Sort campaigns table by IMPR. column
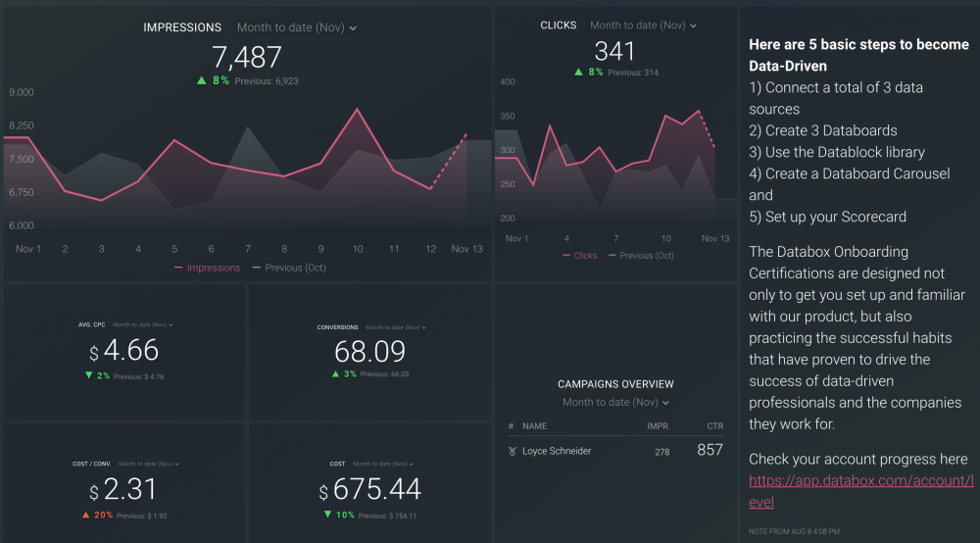The height and width of the screenshot is (543, 980). pos(658,426)
